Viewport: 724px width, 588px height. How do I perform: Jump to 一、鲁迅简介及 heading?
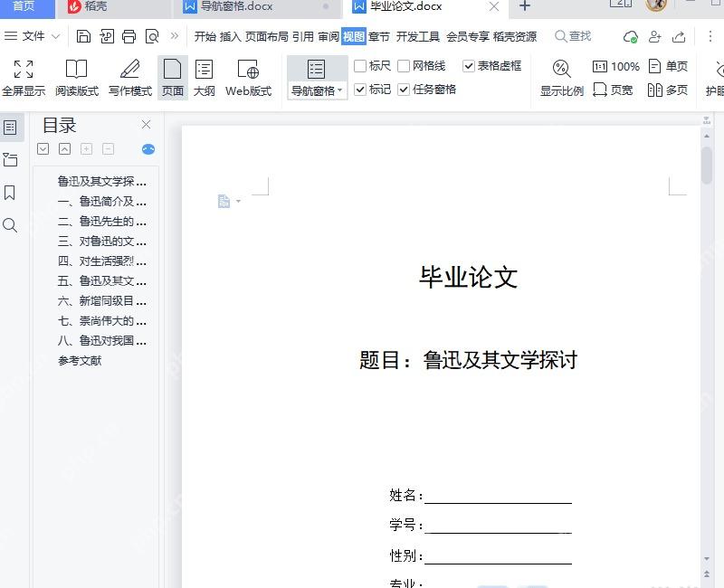click(x=102, y=201)
